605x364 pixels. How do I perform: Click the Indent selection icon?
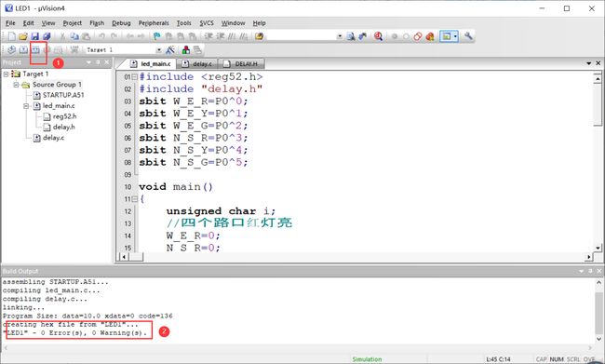(208, 36)
